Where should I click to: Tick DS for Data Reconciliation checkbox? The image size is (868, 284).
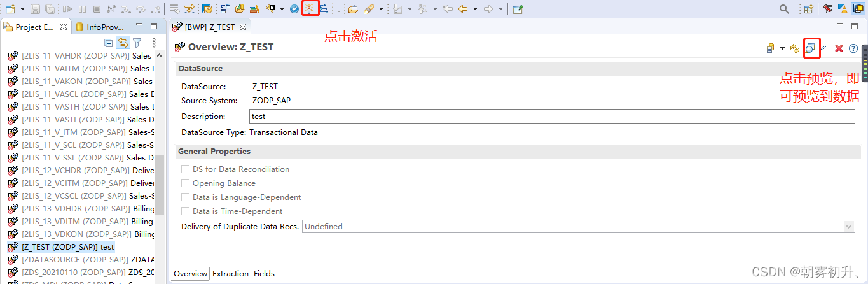(186, 169)
